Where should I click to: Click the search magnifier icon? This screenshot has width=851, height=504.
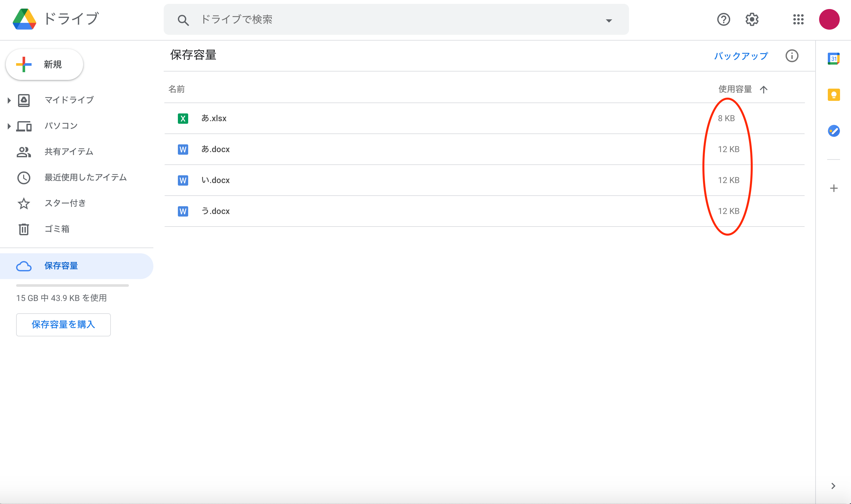tap(183, 20)
